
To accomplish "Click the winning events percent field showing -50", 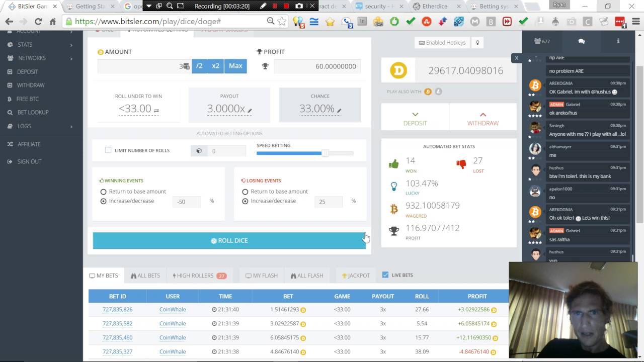I will click(x=187, y=202).
